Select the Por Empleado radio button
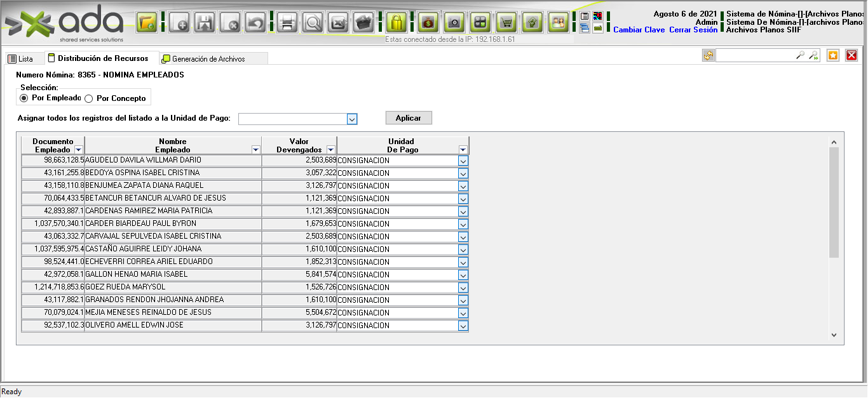Image resolution: width=868 pixels, height=398 pixels. pyautogui.click(x=24, y=98)
